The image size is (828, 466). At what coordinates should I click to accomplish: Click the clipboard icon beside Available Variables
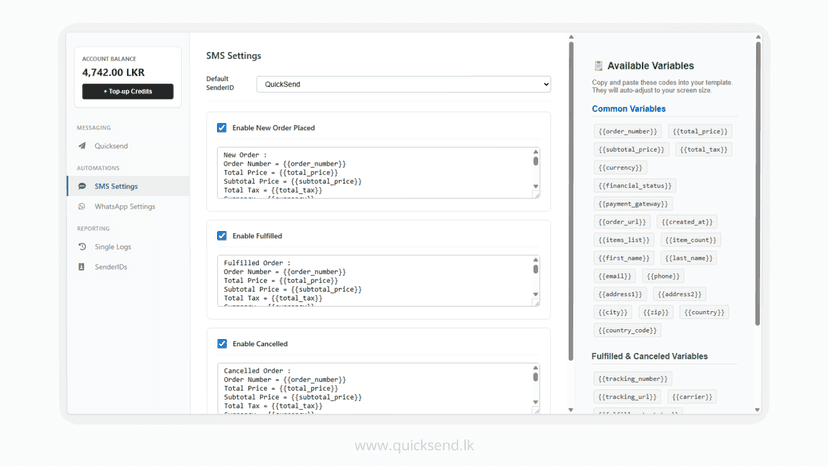[598, 66]
